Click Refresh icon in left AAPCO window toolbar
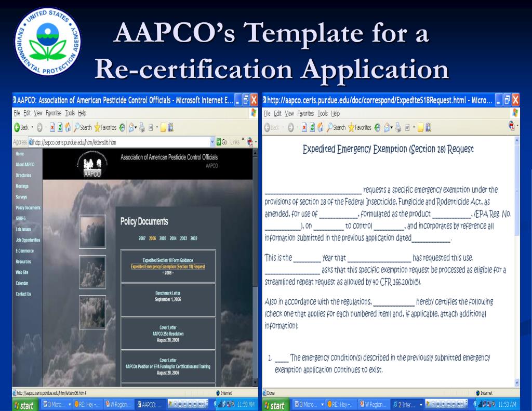The height and width of the screenshot is (411, 532). [x=60, y=128]
